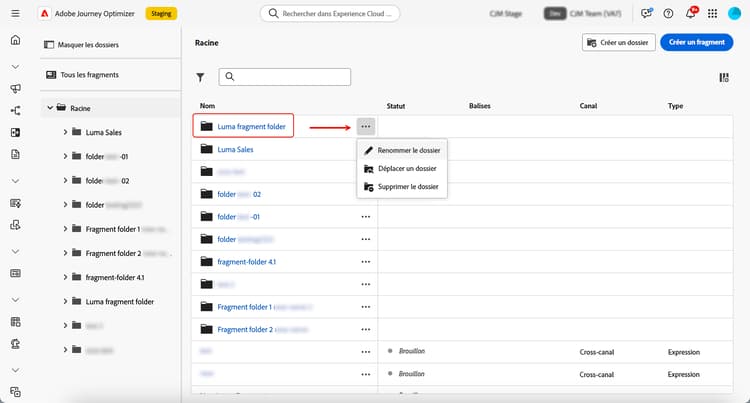Click the Type column header
Image resolution: width=750 pixels, height=403 pixels.
[675, 106]
